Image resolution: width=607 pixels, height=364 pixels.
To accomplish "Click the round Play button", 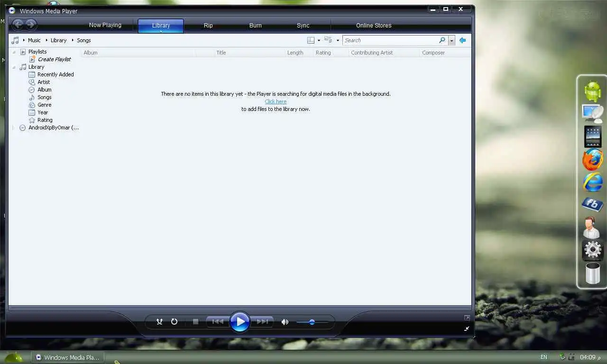I will [240, 322].
